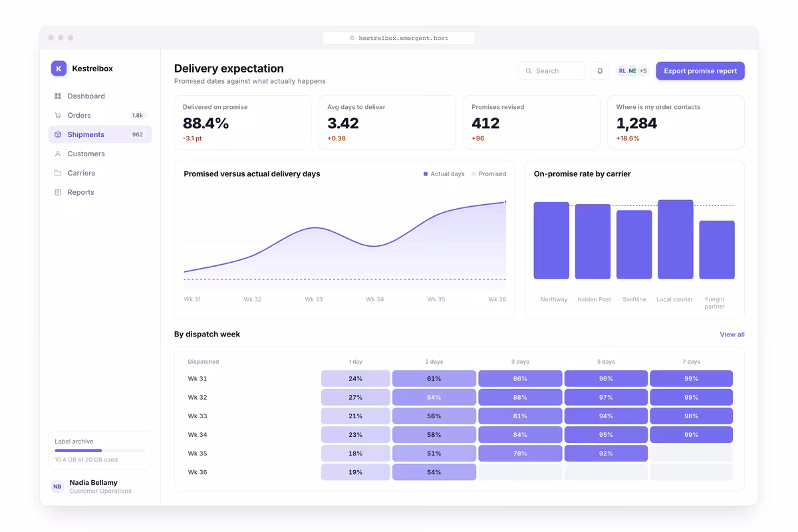Click the 54% cell in Wk 36
This screenshot has height=532, width=798.
coord(434,472)
